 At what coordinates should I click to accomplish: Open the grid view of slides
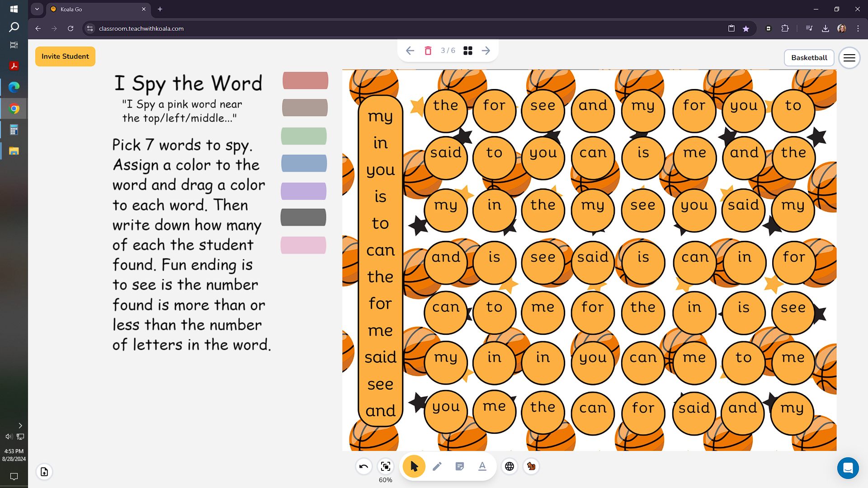tap(468, 51)
